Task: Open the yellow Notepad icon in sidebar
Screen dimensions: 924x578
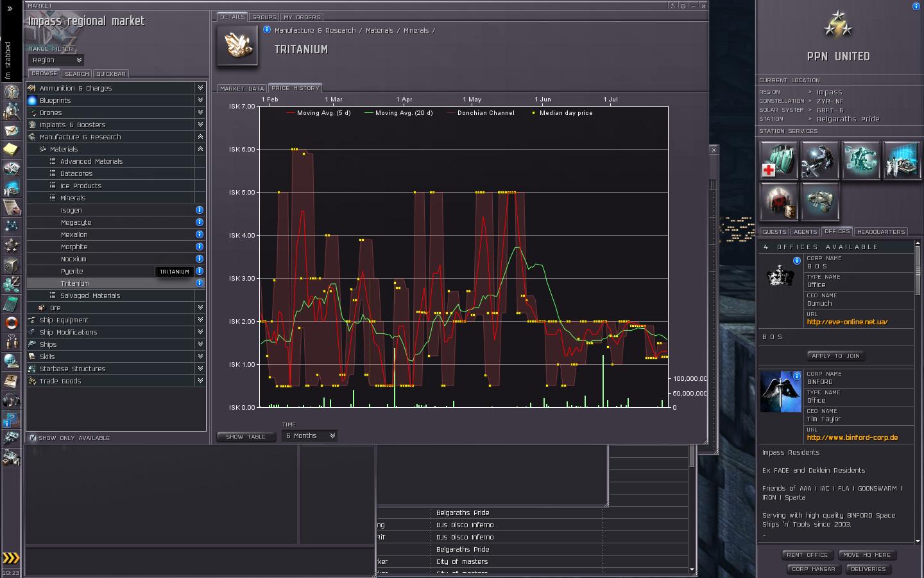Action: 11,150
